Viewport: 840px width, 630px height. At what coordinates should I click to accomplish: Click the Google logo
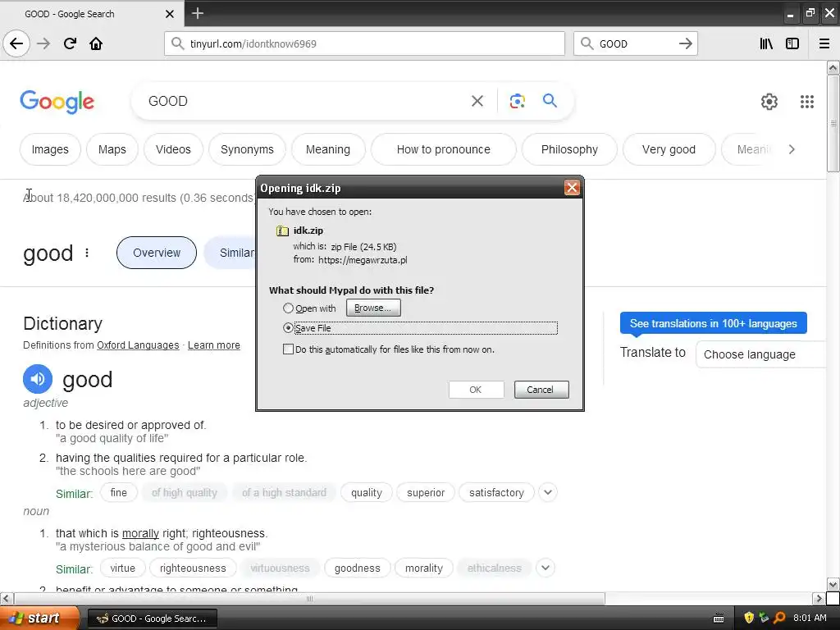[x=57, y=102]
